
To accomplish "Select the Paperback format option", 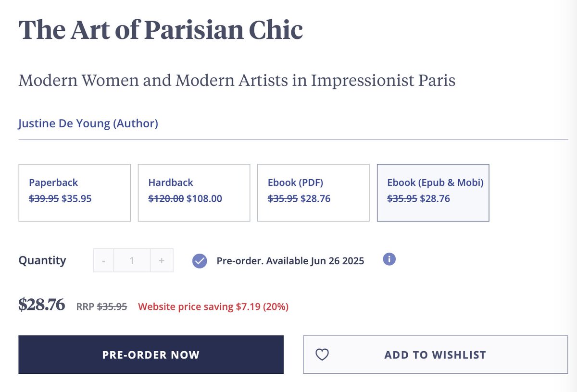I will coord(75,193).
